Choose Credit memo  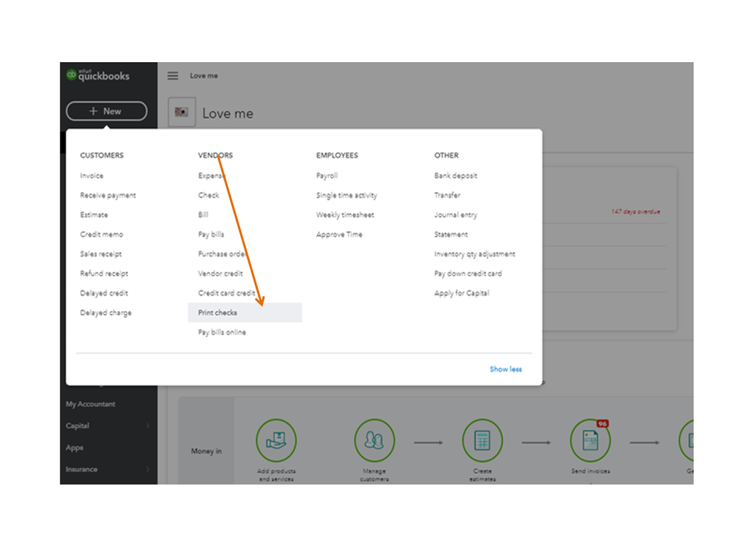click(102, 234)
